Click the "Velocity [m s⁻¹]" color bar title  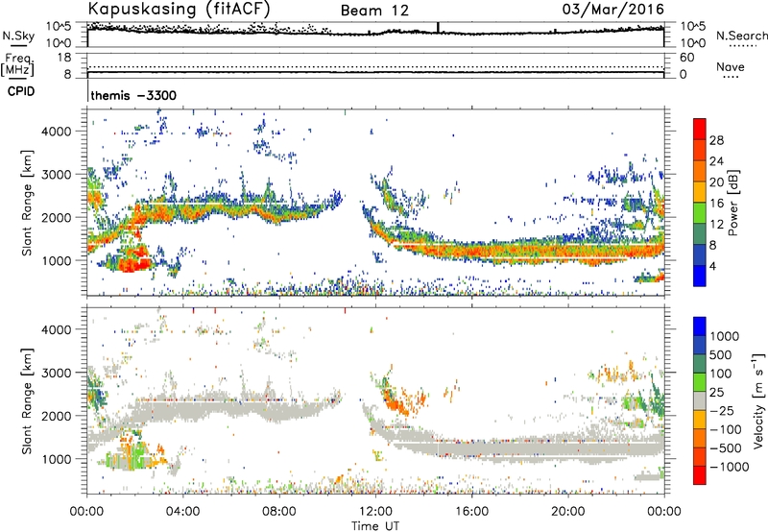pyautogui.click(x=759, y=400)
